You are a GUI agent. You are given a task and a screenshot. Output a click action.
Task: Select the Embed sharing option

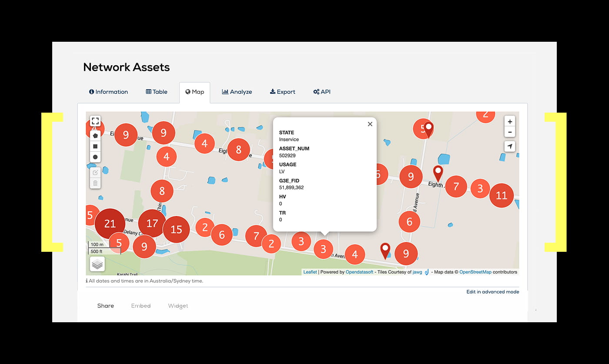(141, 306)
